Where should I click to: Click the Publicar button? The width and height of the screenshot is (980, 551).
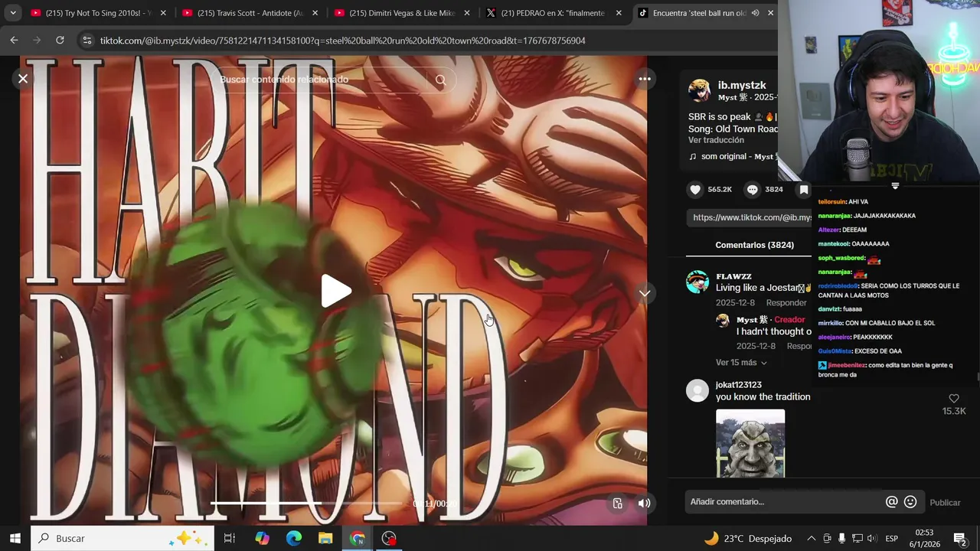tap(945, 503)
